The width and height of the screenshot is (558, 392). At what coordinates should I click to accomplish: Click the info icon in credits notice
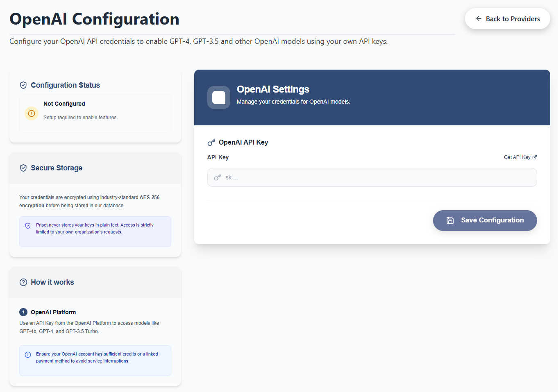tap(28, 355)
